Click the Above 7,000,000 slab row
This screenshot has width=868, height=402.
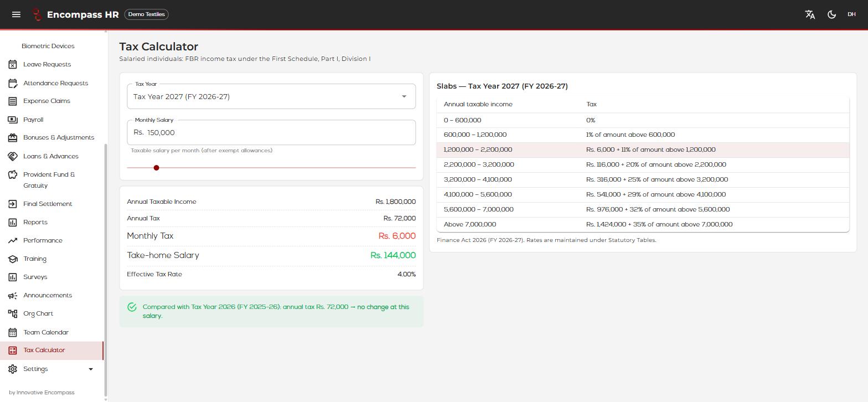click(x=643, y=225)
